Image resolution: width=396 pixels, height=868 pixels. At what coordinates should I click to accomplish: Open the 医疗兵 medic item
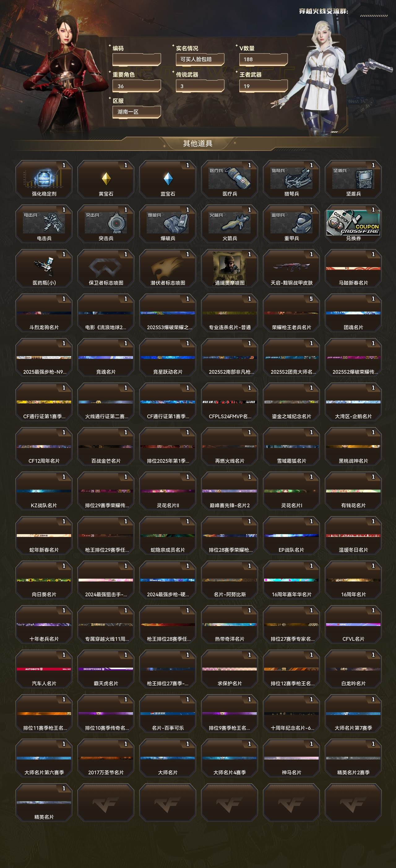tap(230, 179)
